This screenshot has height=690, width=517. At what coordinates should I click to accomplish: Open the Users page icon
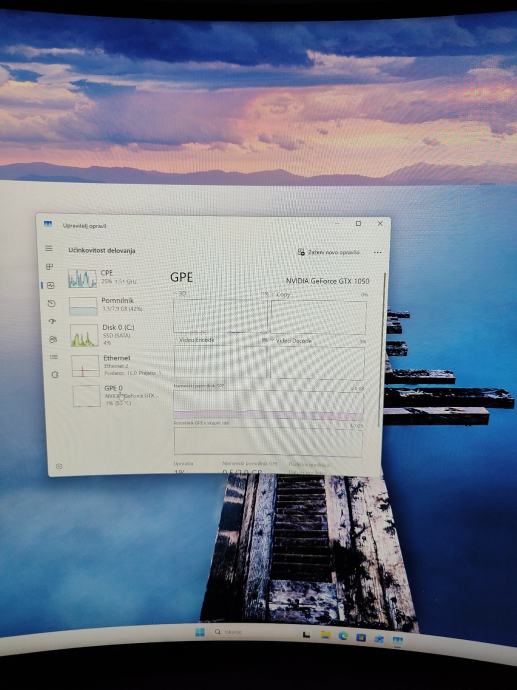coord(53,339)
